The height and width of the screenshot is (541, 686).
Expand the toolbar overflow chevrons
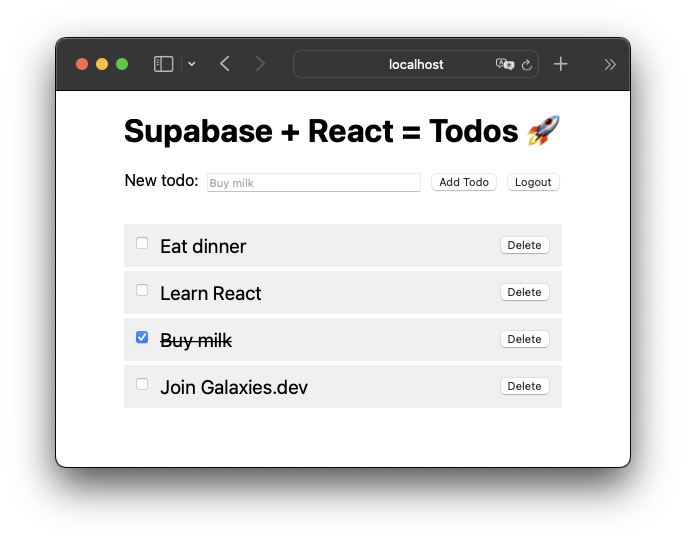(x=609, y=64)
